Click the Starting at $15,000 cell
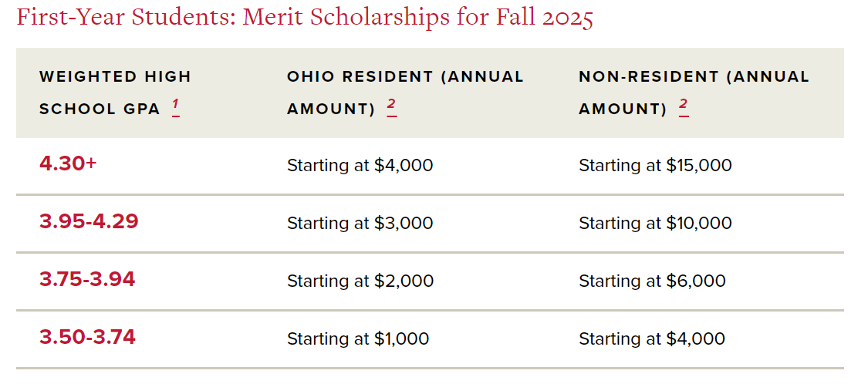This screenshot has width=868, height=384. click(x=655, y=165)
